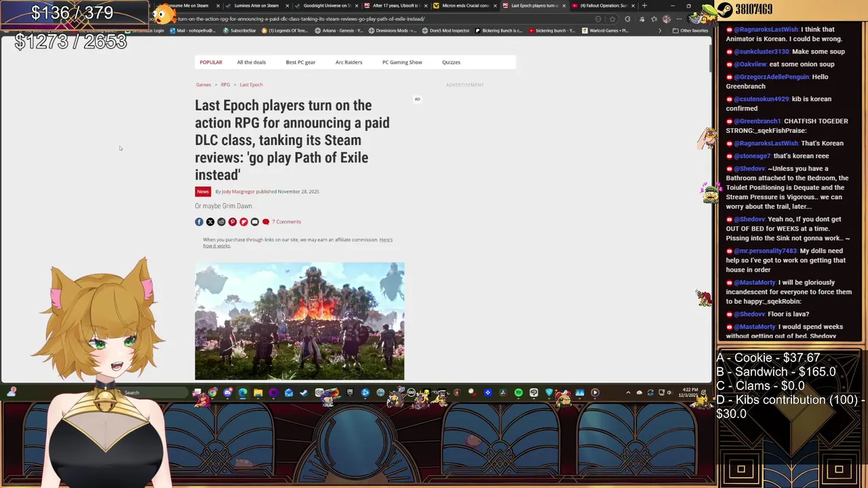Open File Explorer from the taskbar
This screenshot has height=488, width=868.
pyautogui.click(x=258, y=392)
